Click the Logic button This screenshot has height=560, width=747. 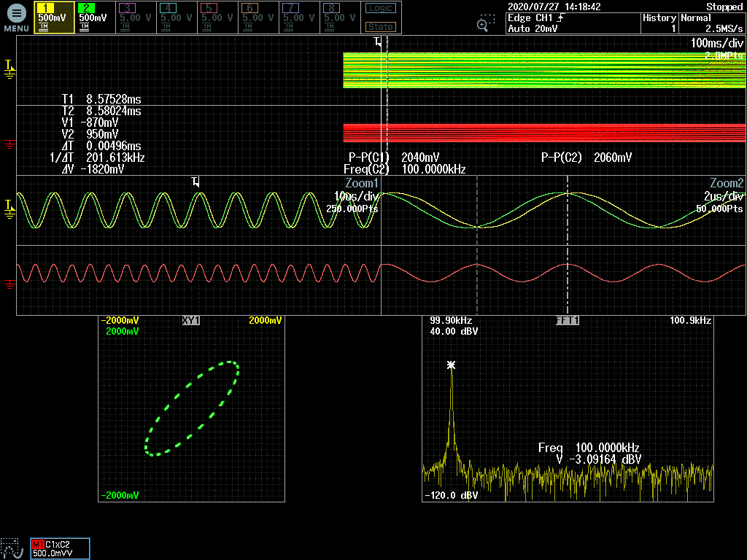(381, 8)
